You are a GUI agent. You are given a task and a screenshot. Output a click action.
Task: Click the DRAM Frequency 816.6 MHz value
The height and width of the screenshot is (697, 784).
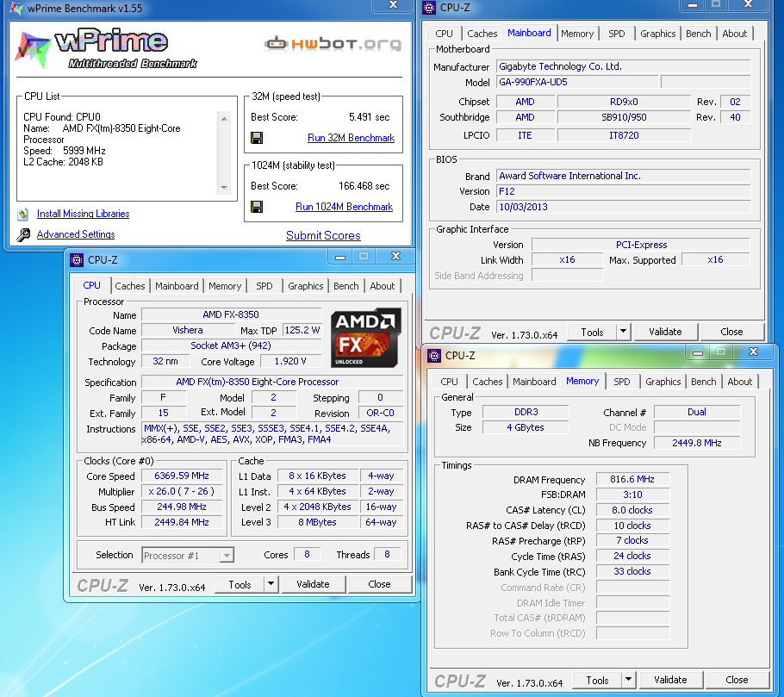pos(632,480)
